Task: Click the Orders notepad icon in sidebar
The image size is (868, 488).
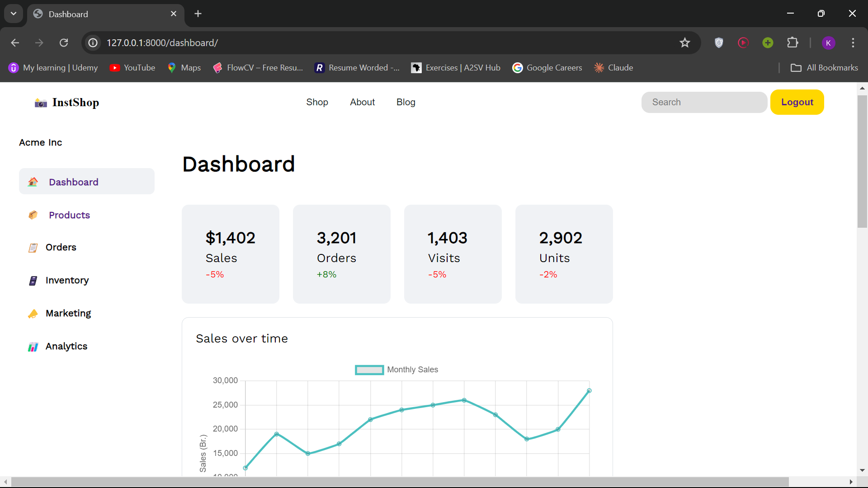Action: pyautogui.click(x=33, y=248)
